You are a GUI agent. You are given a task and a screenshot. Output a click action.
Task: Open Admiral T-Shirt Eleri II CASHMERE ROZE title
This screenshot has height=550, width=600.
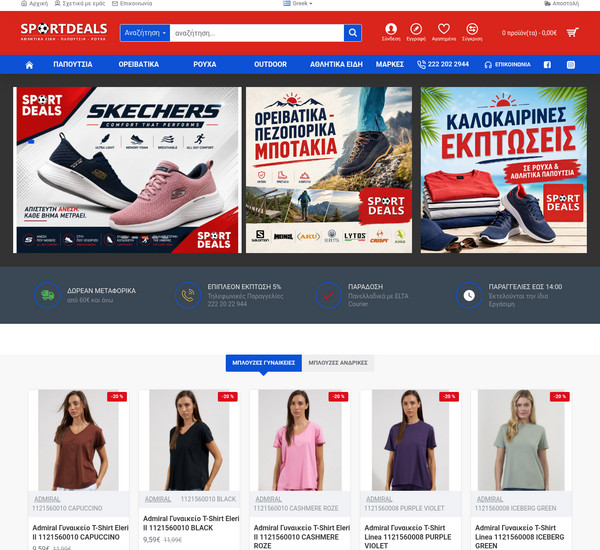tap(302, 537)
